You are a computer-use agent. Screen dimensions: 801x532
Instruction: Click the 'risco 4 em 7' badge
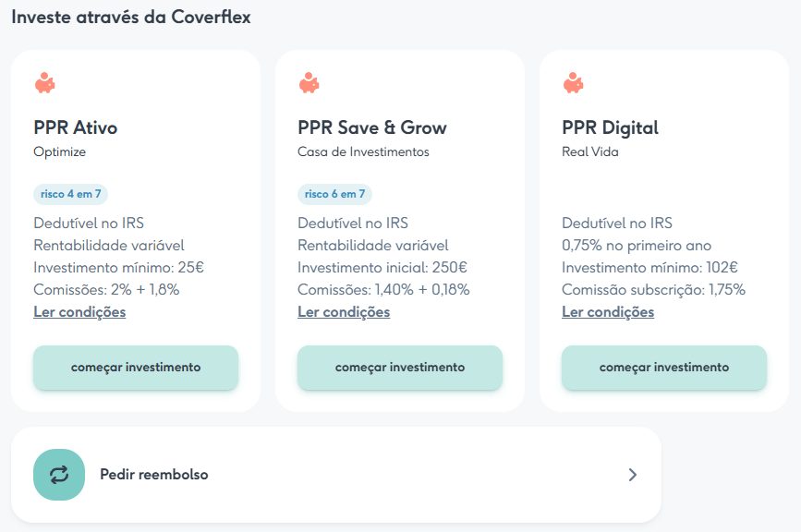coord(71,194)
